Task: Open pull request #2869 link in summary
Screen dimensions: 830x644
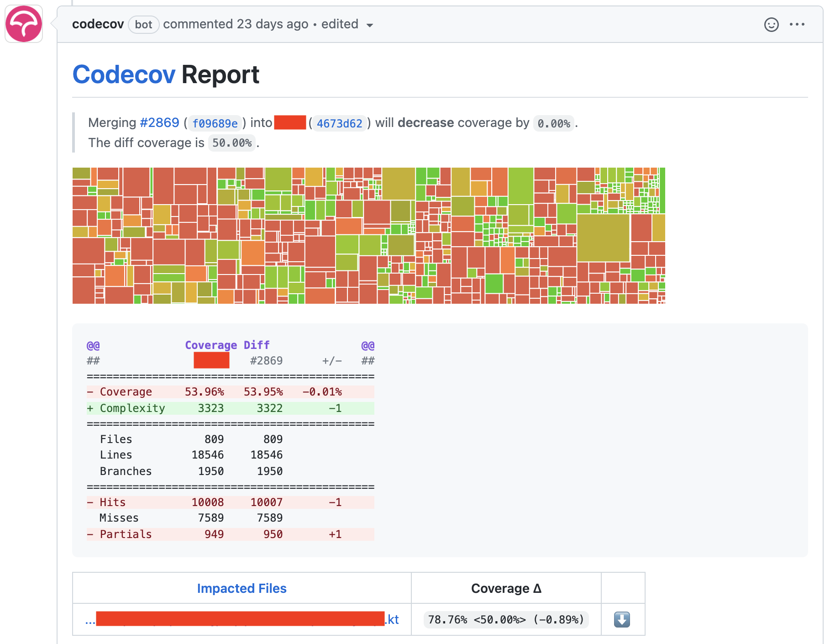Action: point(159,123)
